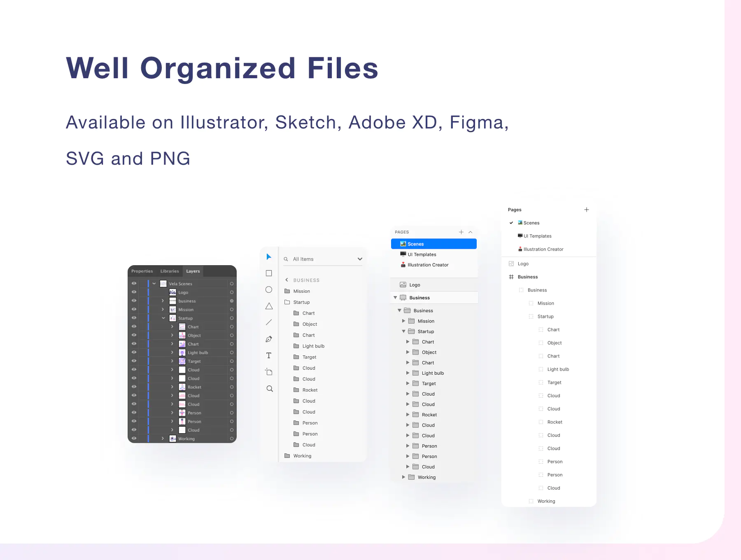The height and width of the screenshot is (560, 741).
Task: Switch to the Properties tab
Action: (x=142, y=271)
